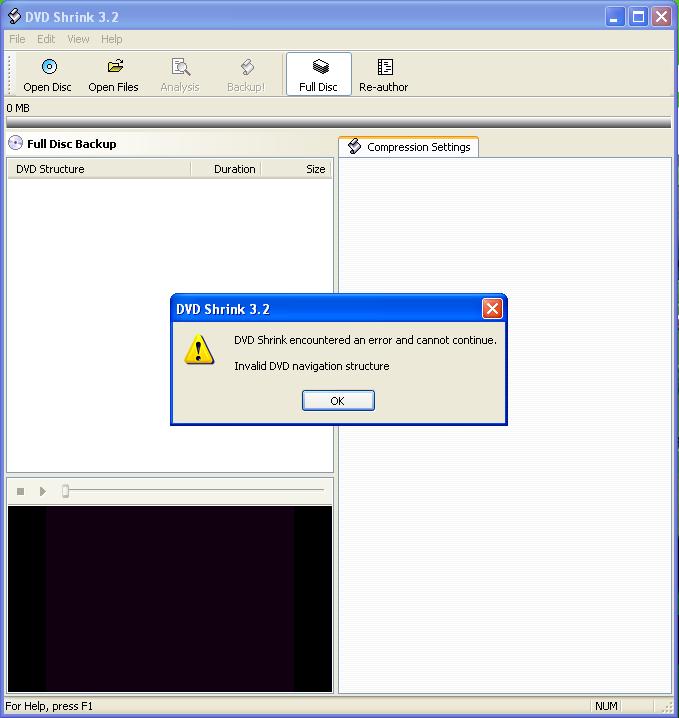Image resolution: width=679 pixels, height=718 pixels.
Task: Click the Open Disc toolbar icon
Action: coord(48,67)
